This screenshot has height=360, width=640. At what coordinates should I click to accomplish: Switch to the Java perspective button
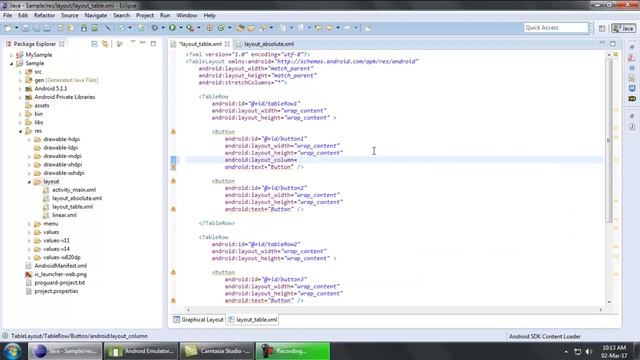click(623, 28)
